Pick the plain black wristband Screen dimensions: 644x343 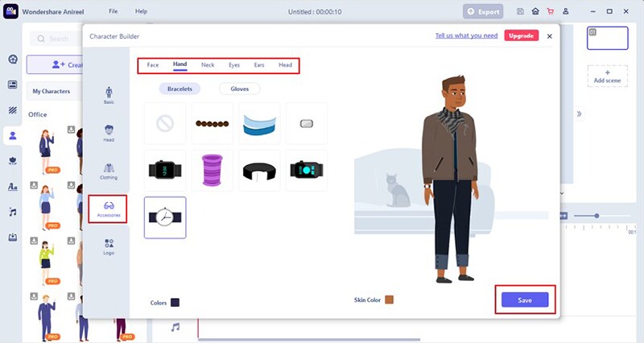tap(259, 170)
